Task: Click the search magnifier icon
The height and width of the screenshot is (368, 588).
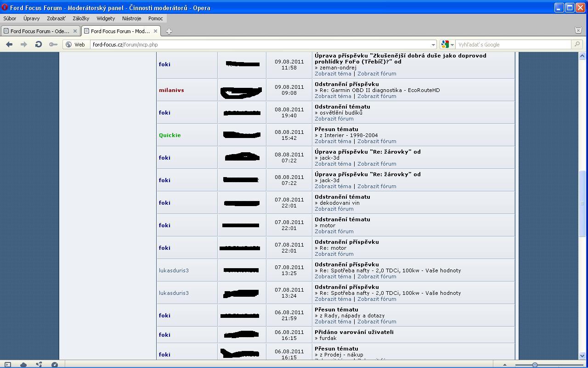Action: 577,45
